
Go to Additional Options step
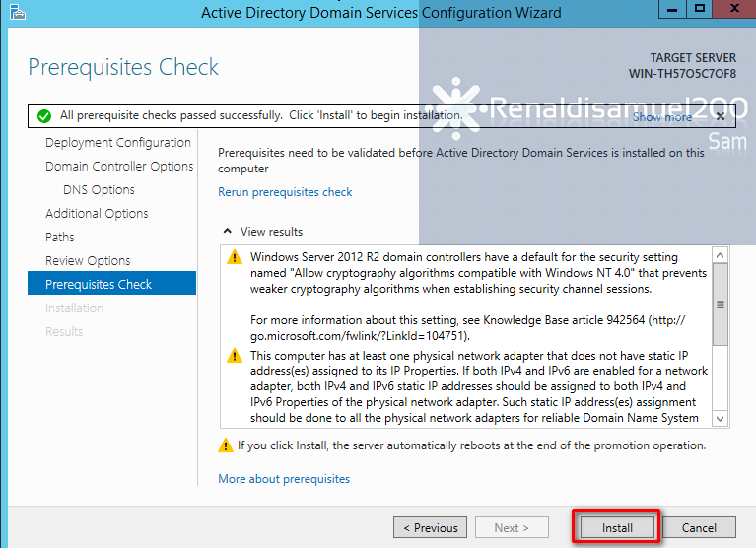[x=97, y=214]
